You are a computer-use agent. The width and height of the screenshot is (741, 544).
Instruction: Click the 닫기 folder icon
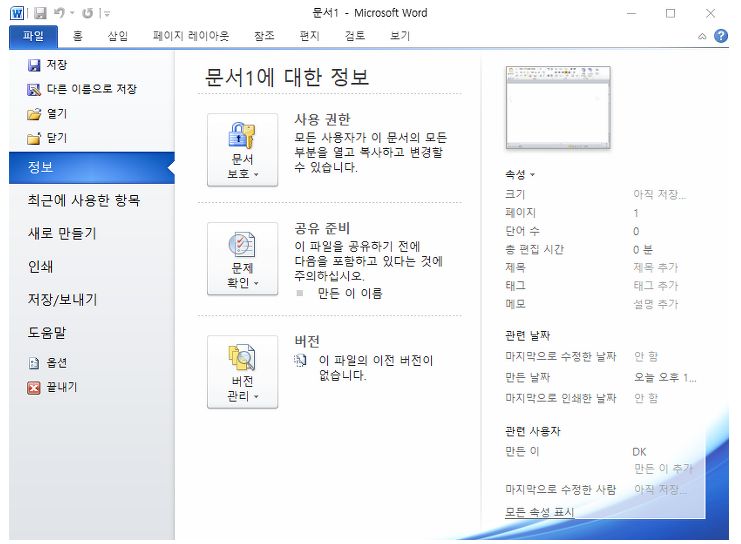click(34, 138)
